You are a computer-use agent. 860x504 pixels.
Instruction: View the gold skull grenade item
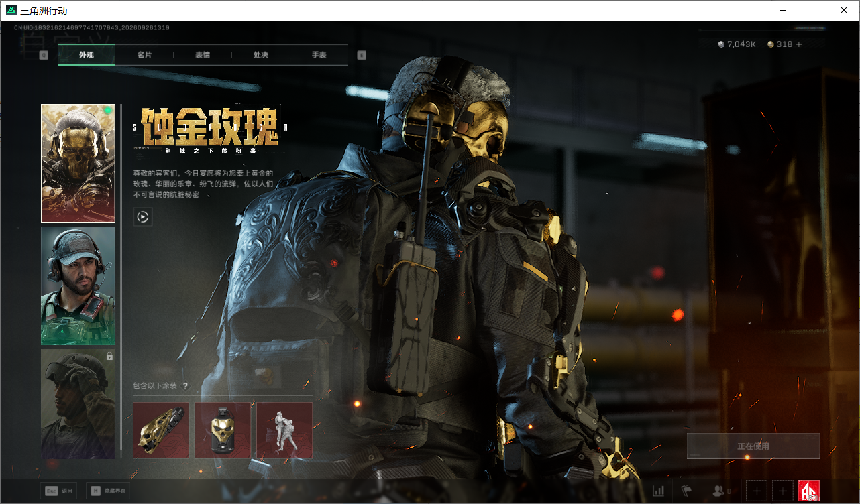click(x=223, y=430)
